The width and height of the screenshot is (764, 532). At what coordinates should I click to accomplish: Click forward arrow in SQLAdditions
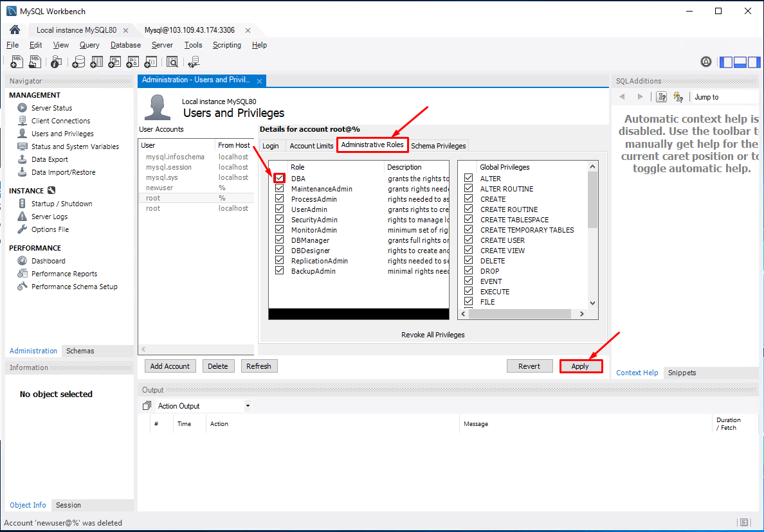click(x=641, y=97)
